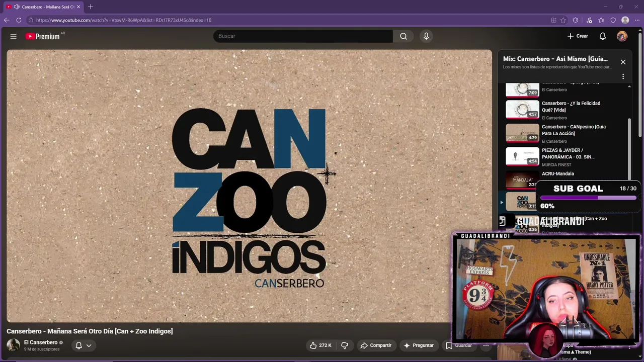Open the YouTube account avatar menu
The image size is (644, 362).
(x=622, y=36)
